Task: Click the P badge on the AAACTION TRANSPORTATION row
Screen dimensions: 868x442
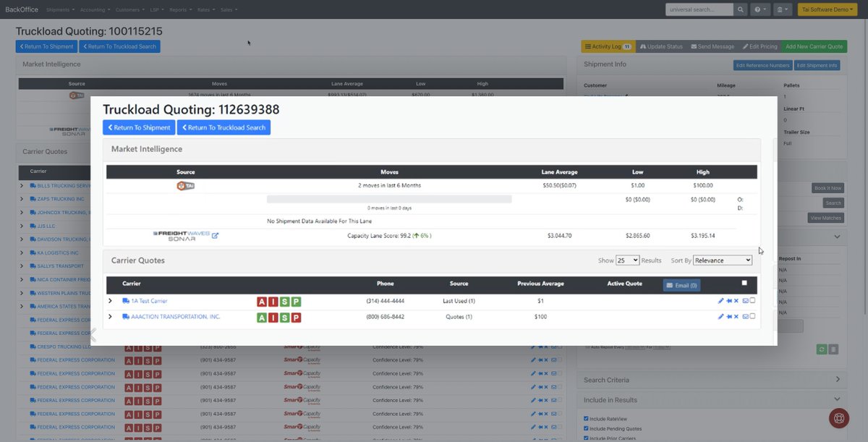Action: 295,318
